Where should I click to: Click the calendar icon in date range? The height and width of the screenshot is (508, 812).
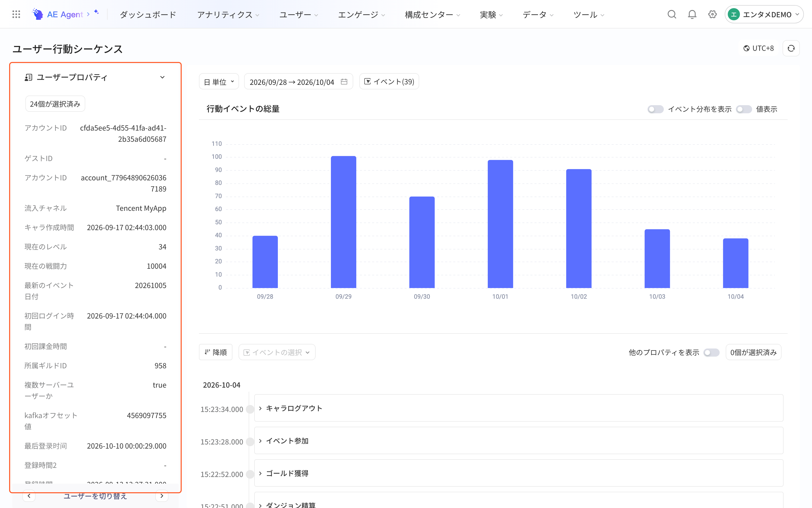click(344, 82)
